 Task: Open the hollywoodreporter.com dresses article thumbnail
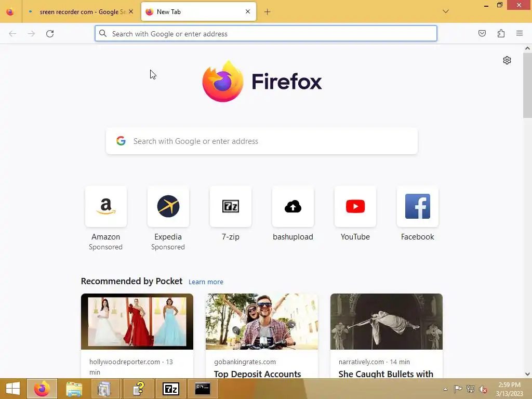[137, 322]
